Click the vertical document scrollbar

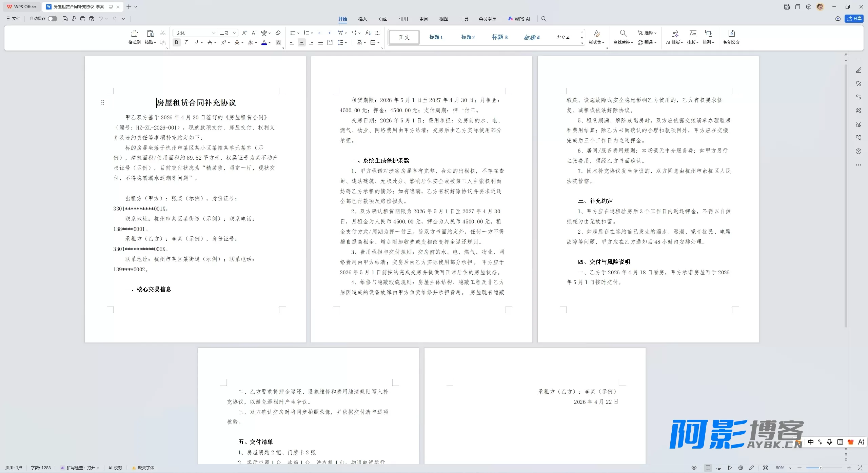click(846, 196)
